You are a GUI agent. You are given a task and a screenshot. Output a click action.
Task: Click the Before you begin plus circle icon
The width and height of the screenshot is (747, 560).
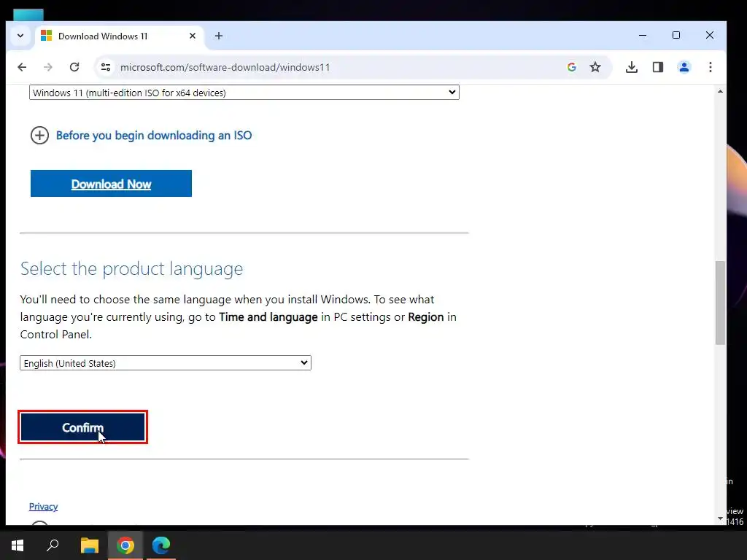click(x=39, y=135)
